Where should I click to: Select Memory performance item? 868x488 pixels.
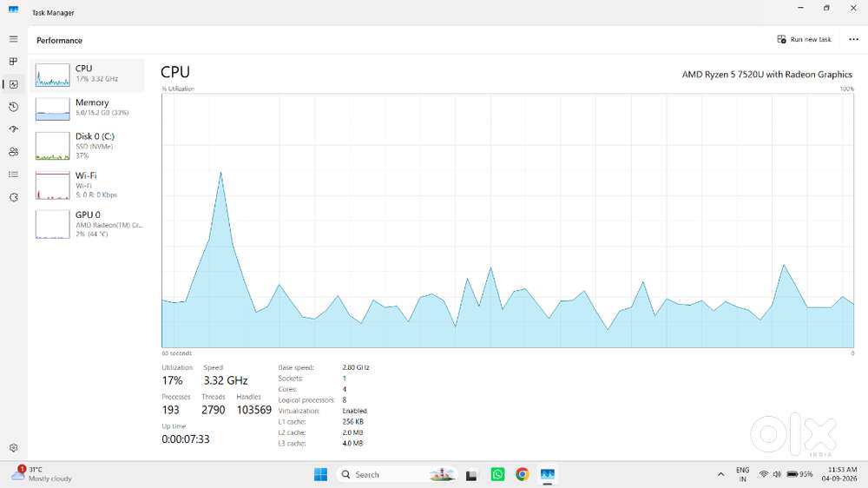click(88, 109)
